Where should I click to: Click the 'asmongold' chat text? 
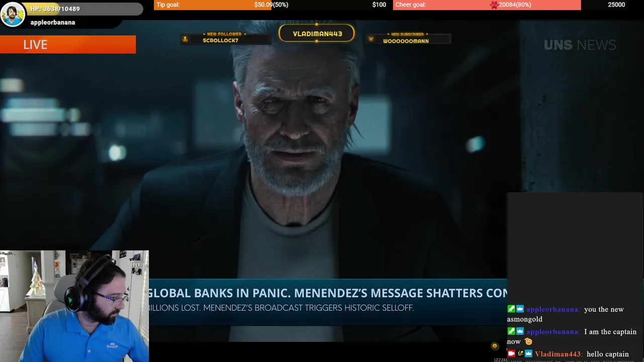[x=524, y=319]
